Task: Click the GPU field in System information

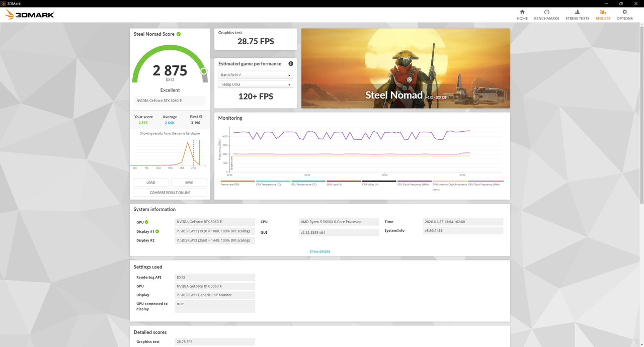Action: pos(215,222)
